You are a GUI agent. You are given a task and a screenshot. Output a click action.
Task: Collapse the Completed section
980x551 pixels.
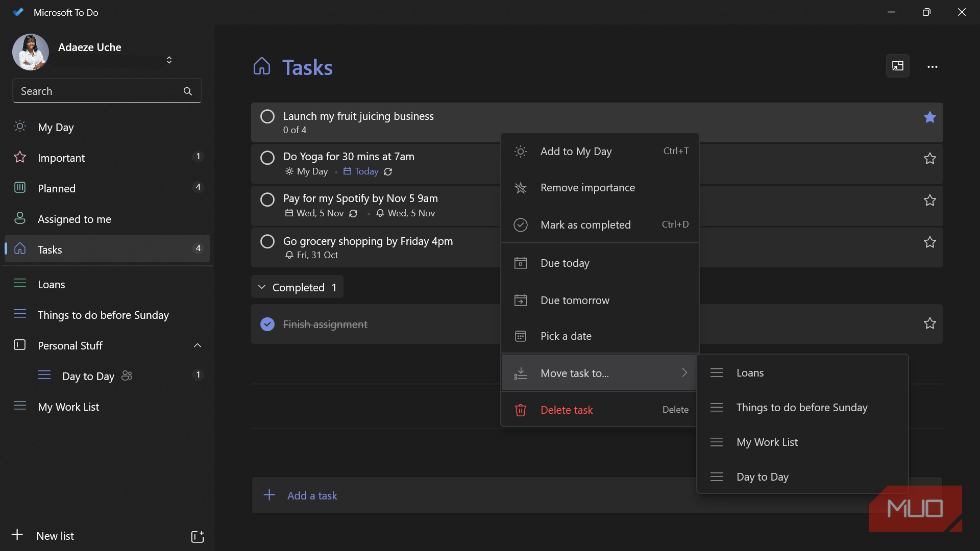tap(297, 287)
